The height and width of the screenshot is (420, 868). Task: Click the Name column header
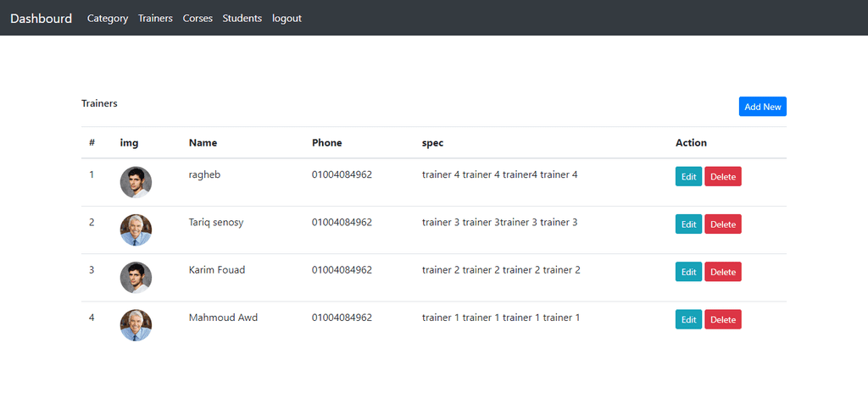click(203, 143)
